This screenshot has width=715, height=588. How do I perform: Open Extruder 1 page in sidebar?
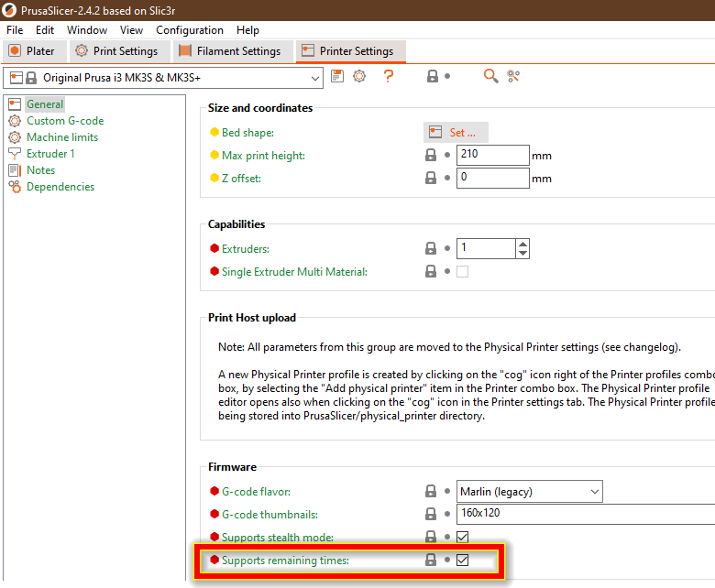click(x=50, y=154)
